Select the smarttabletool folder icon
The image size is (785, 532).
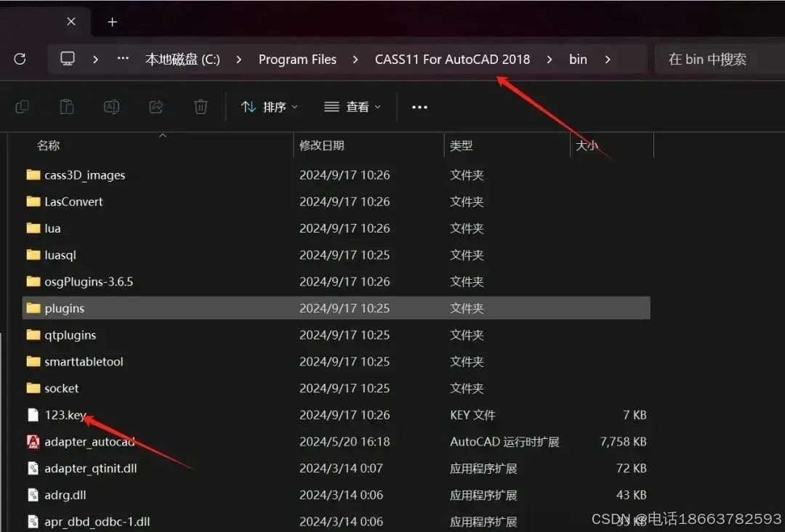click(33, 361)
